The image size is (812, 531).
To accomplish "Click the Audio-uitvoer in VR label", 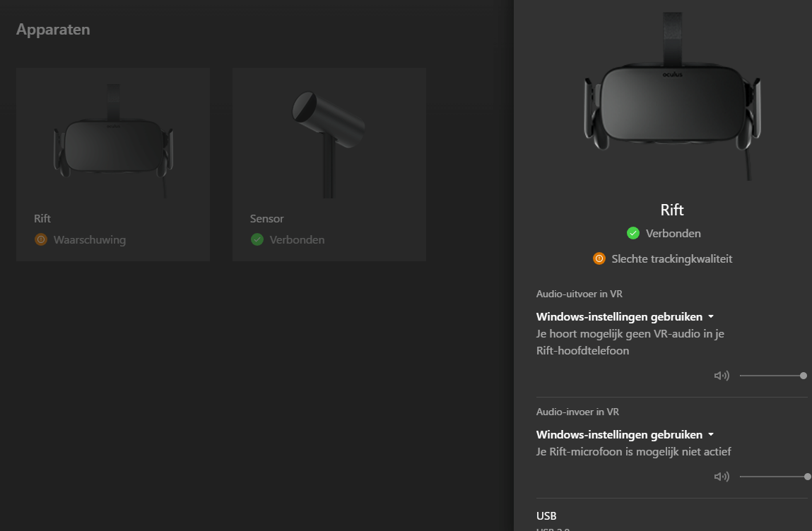I will click(579, 294).
